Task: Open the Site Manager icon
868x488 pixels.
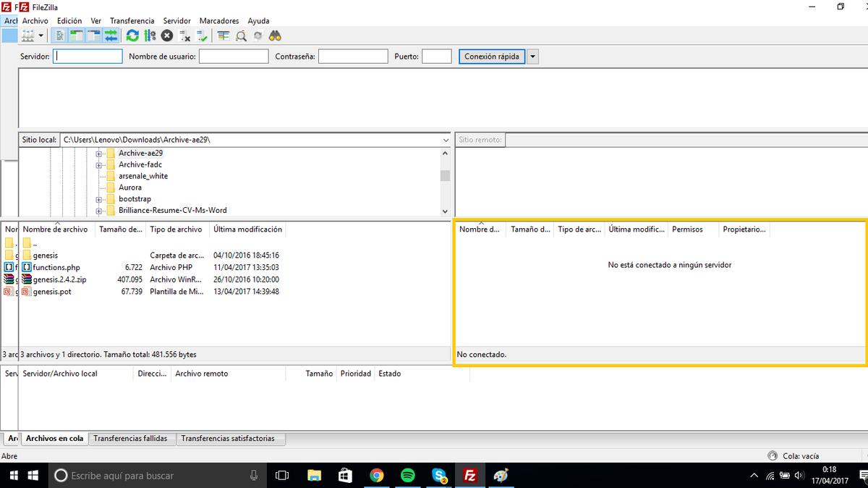Action: coord(28,35)
